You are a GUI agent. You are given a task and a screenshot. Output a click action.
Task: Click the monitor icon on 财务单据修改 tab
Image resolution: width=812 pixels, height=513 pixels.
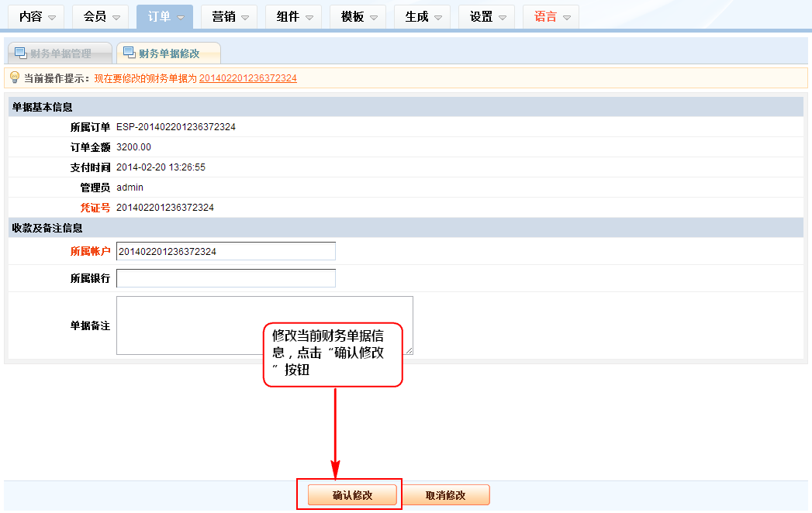tap(129, 53)
